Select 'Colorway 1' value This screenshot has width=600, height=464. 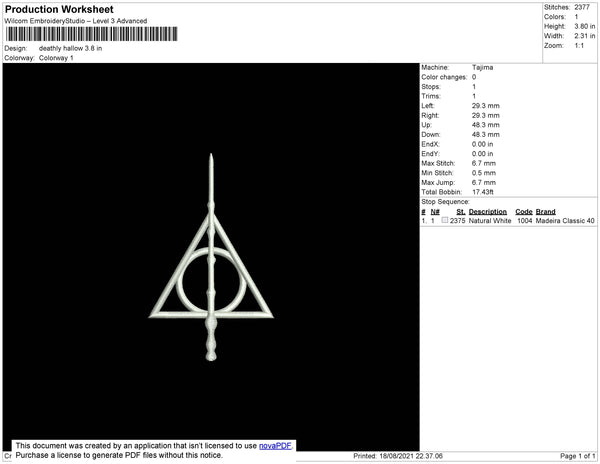(x=56, y=58)
